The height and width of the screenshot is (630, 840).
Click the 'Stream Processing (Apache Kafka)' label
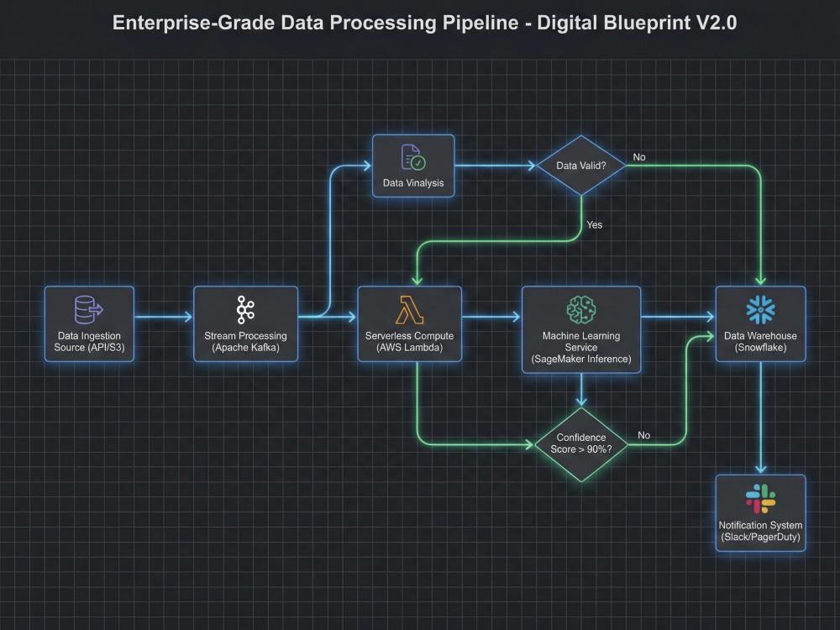click(245, 342)
